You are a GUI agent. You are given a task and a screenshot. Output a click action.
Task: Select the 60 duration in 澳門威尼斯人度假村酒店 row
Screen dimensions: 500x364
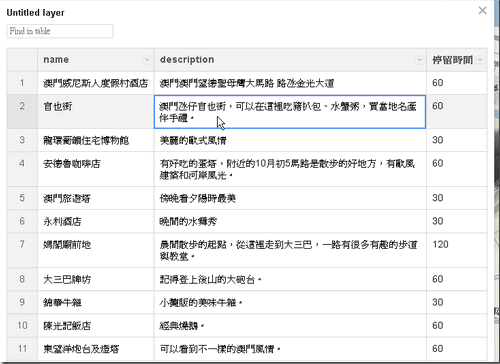coord(457,83)
